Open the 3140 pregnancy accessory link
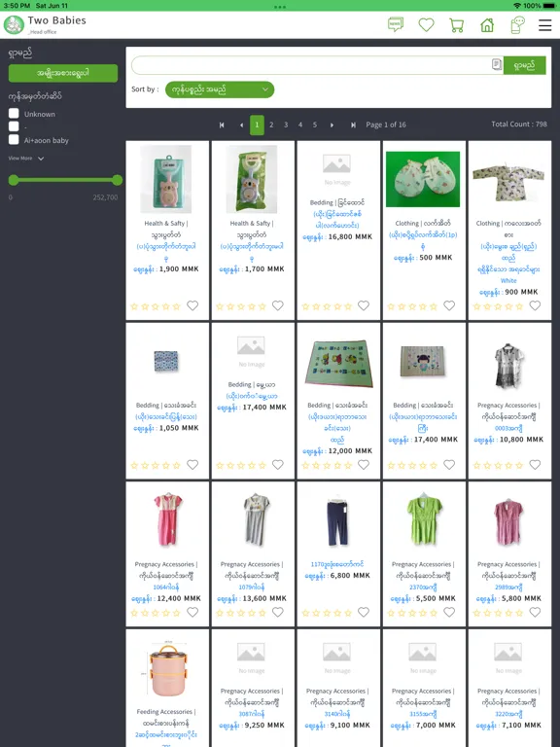 pos(337,714)
